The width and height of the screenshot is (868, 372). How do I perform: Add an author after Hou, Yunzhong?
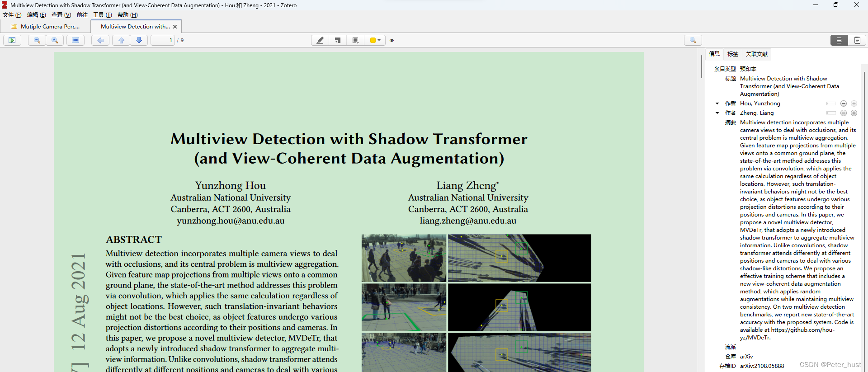(x=854, y=104)
